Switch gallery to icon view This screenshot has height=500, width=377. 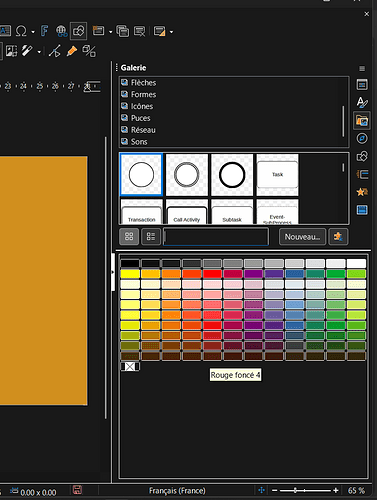pos(129,237)
